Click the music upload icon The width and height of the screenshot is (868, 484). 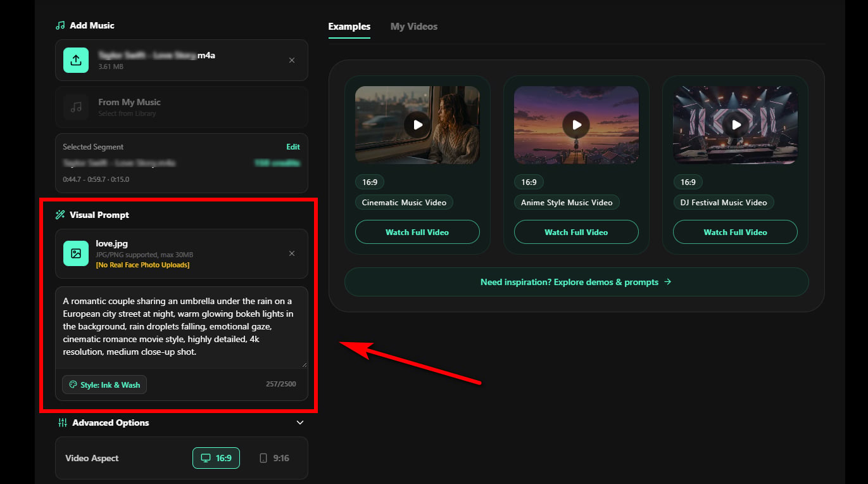75,60
